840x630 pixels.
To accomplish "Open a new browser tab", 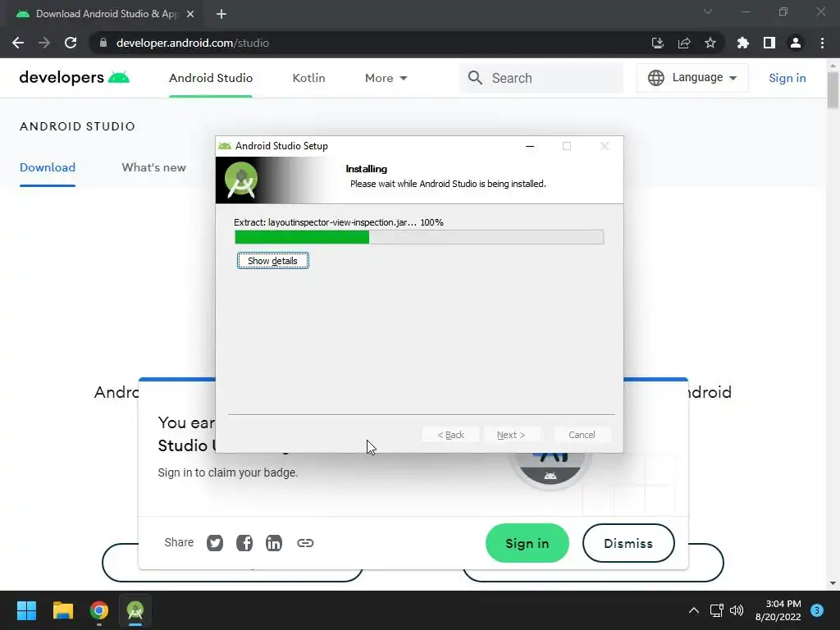I will tap(221, 14).
